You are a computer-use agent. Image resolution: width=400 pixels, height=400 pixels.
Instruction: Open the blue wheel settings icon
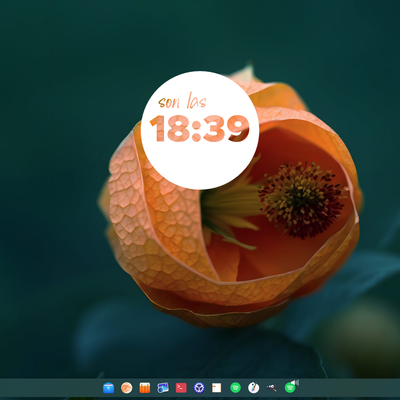click(x=199, y=388)
